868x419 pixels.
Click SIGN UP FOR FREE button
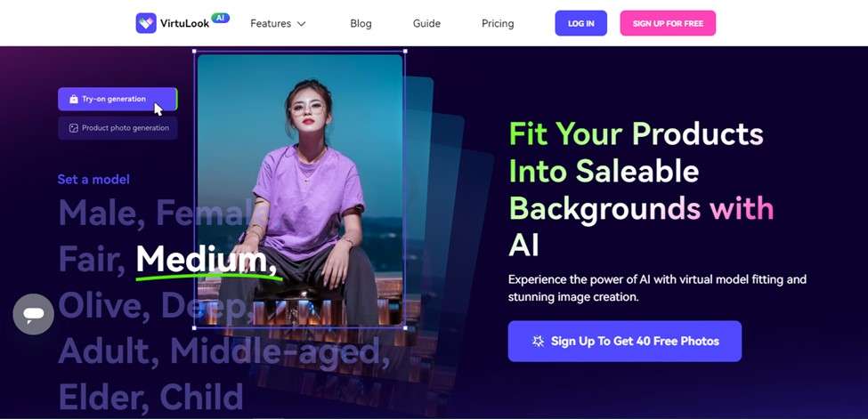(668, 23)
